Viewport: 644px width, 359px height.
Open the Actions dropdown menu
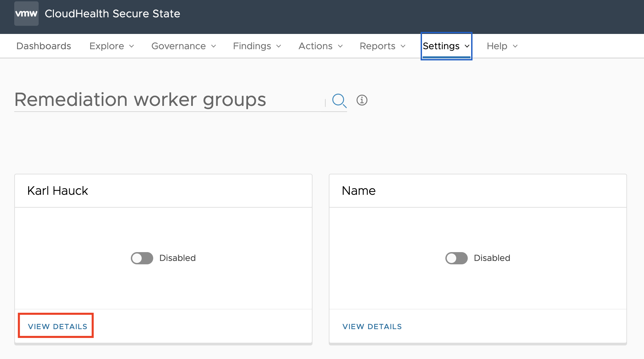[320, 46]
